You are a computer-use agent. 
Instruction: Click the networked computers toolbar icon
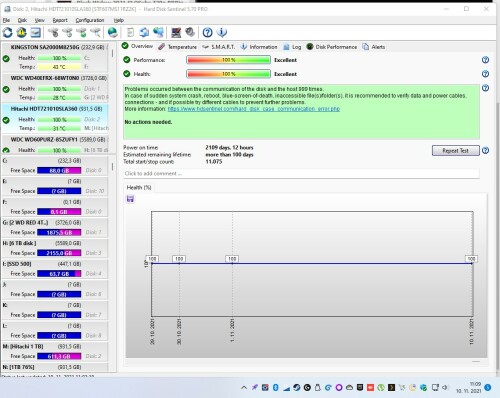pyautogui.click(x=159, y=32)
